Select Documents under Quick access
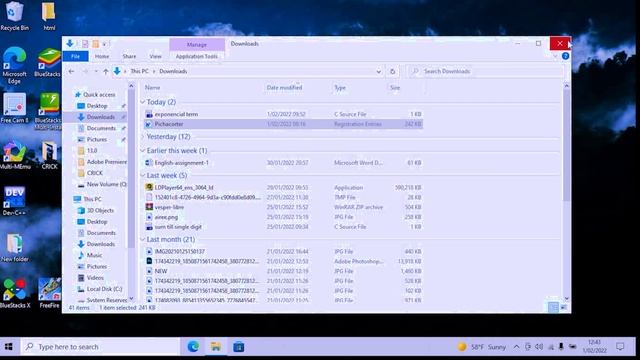 click(101, 128)
